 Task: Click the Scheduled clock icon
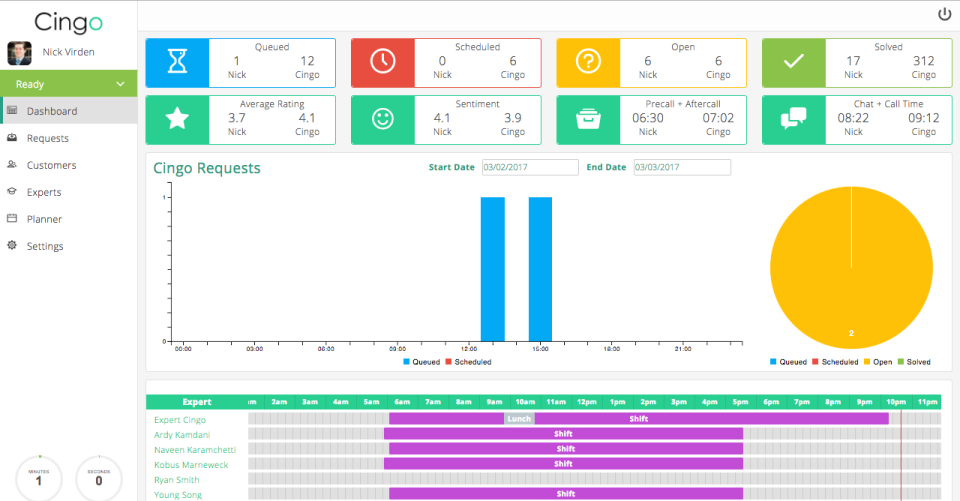[383, 61]
